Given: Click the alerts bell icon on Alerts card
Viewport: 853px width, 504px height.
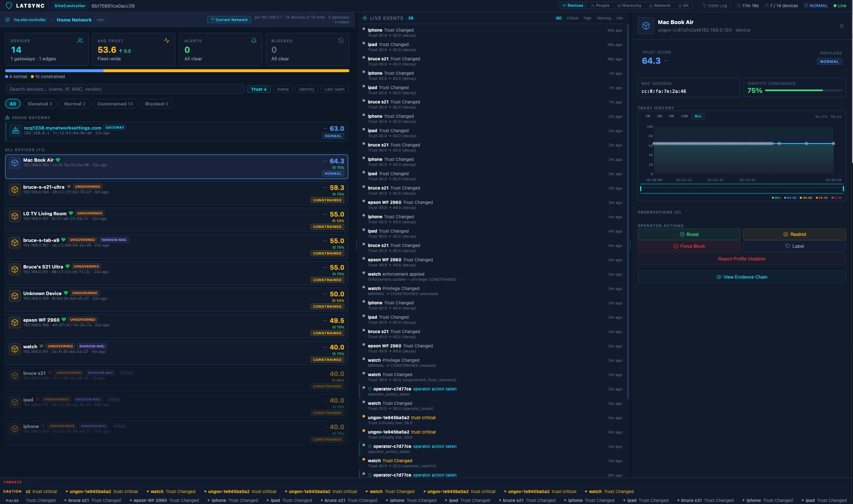Looking at the screenshot, I should click(x=254, y=41).
